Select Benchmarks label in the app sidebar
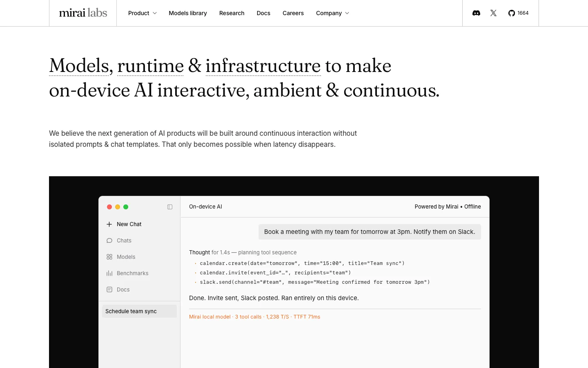Image resolution: width=588 pixels, height=368 pixels. 133,273
